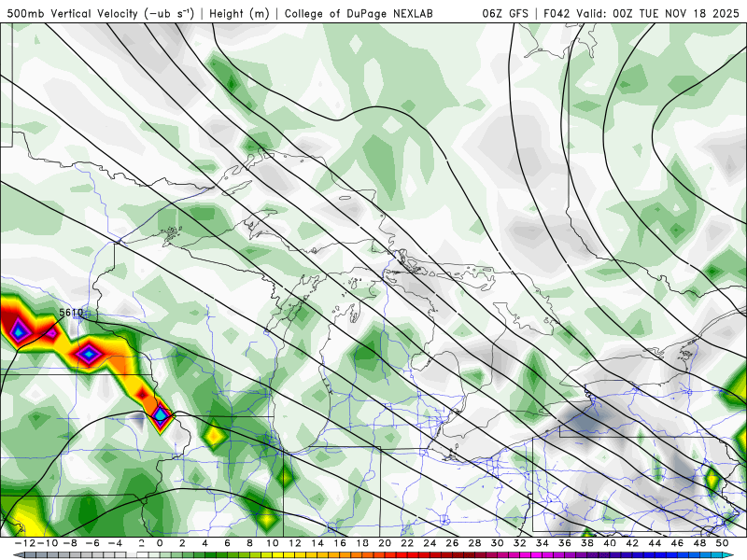Click the '26' color scale label
Screen dimensions: 747x560
452,543
